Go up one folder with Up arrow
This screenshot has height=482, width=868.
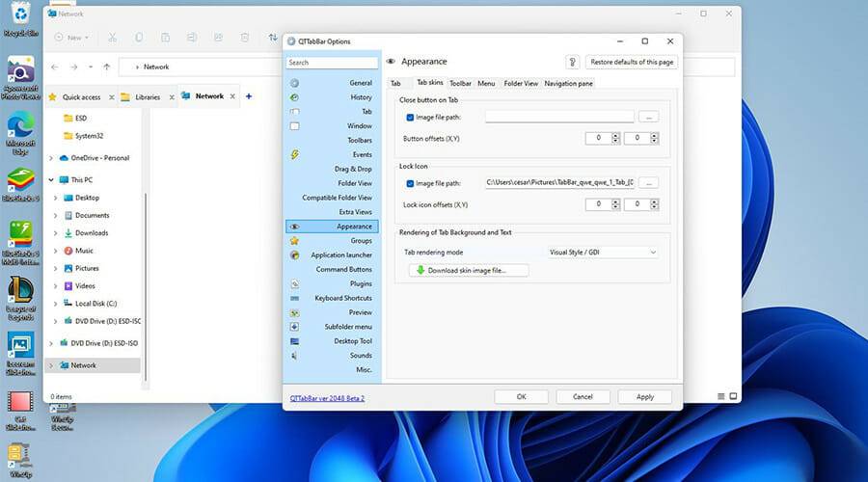(106, 67)
